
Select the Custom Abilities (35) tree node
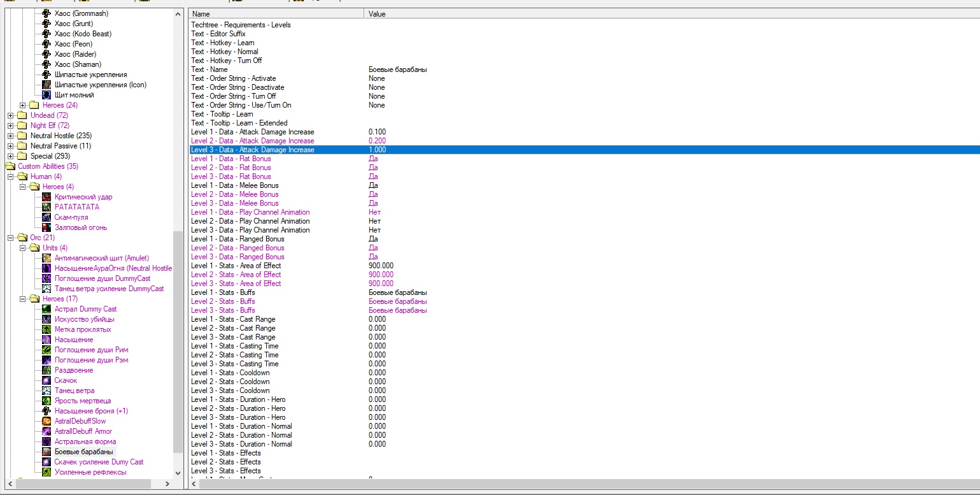coord(48,166)
